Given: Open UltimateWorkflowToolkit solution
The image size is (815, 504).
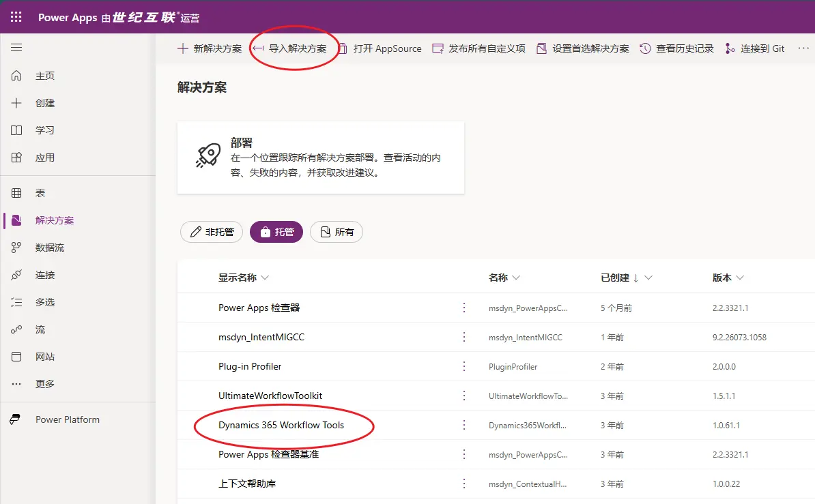Looking at the screenshot, I should 270,396.
